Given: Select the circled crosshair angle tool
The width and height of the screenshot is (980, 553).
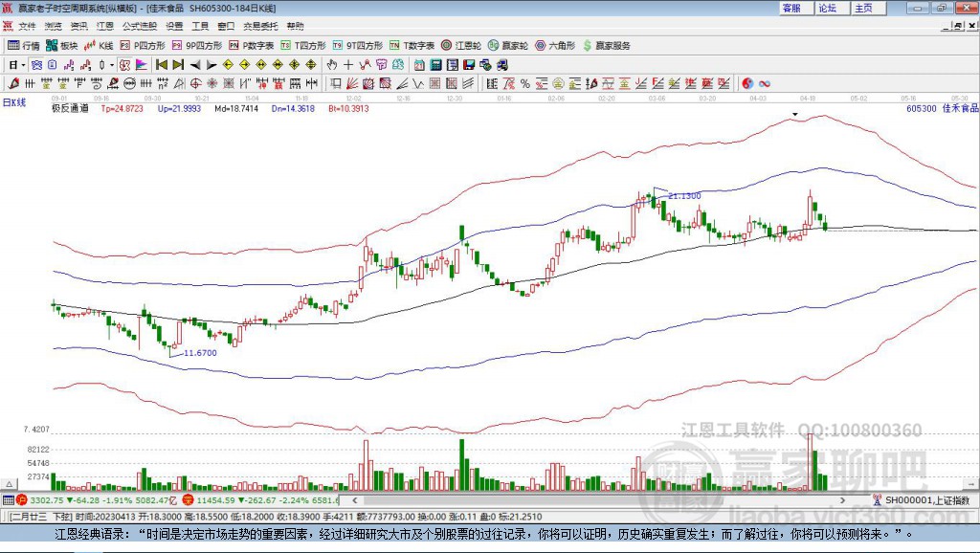Looking at the screenshot, I should coord(195,84).
